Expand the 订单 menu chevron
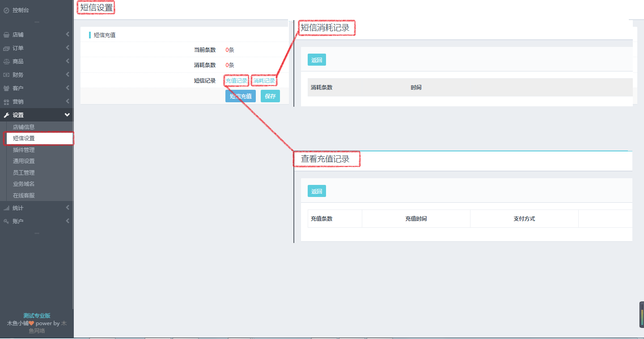644x339 pixels. [x=68, y=48]
